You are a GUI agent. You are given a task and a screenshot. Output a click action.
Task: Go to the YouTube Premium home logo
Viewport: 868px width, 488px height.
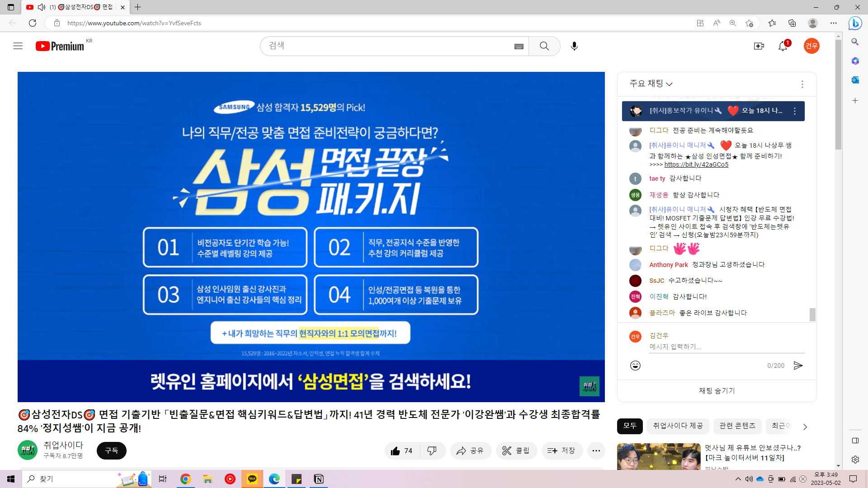(x=60, y=46)
